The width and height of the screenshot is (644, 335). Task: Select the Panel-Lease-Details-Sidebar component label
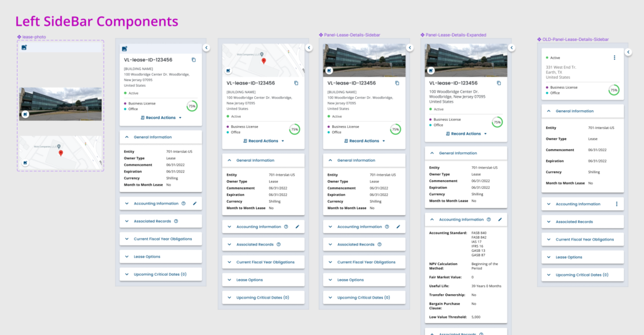(x=352, y=35)
